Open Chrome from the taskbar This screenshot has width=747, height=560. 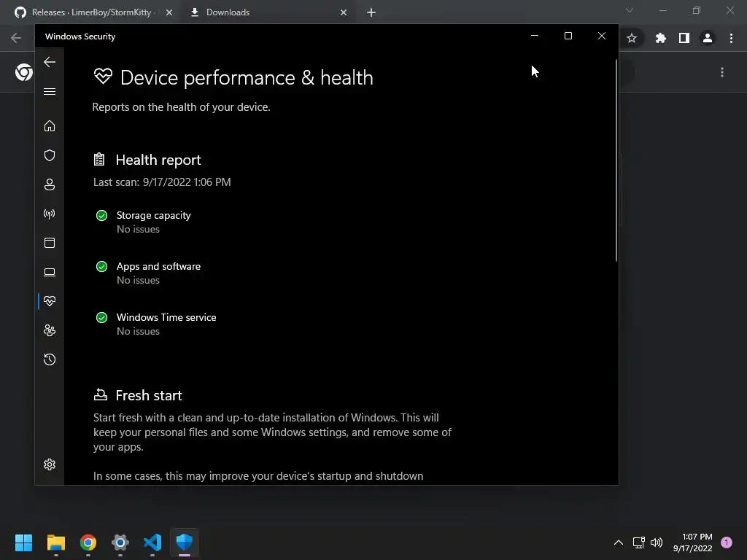coord(88,542)
